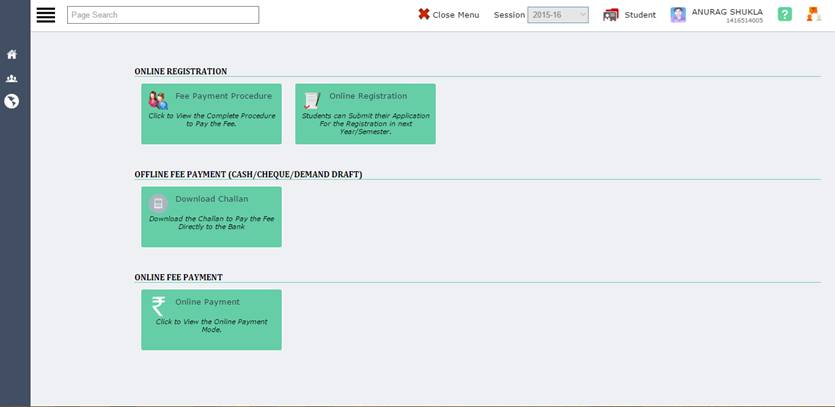Screen dimensions: 835x407
Task: Click the hamburger menu icon
Action: pos(46,15)
